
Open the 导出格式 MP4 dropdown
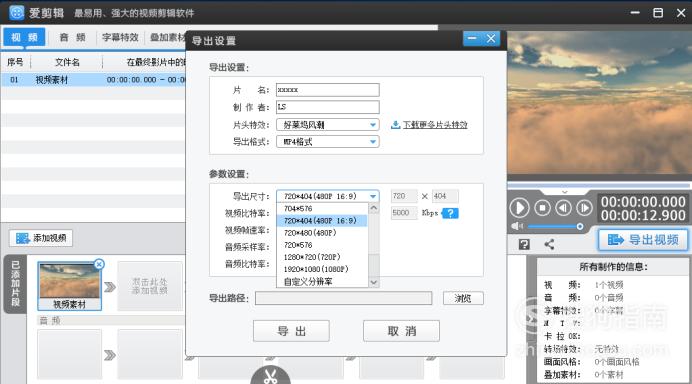(x=327, y=142)
